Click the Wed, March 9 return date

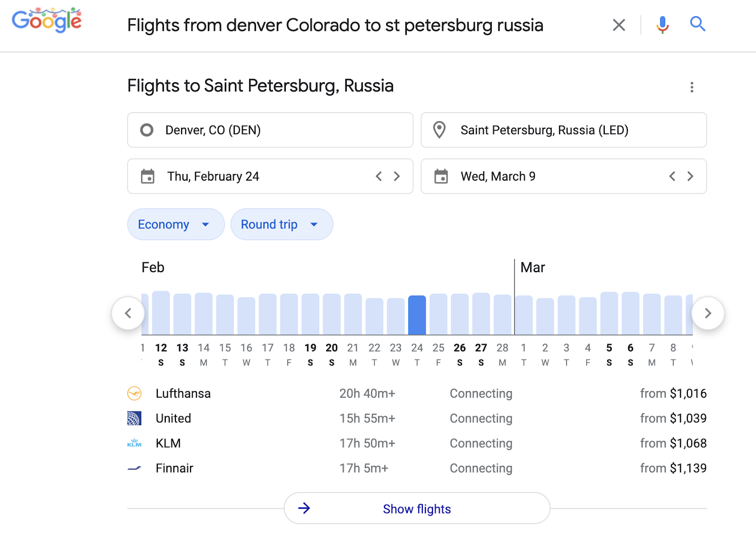point(498,176)
